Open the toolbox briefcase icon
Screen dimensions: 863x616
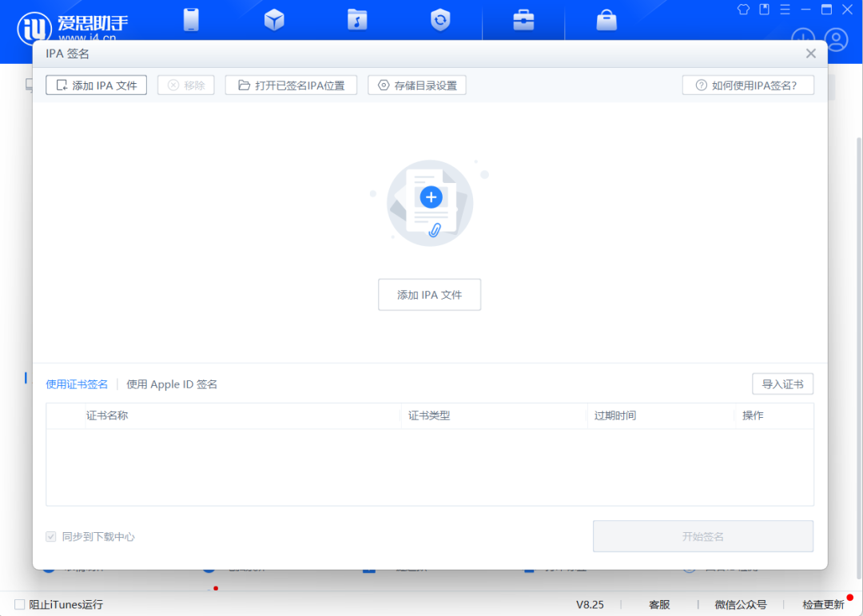click(x=523, y=20)
